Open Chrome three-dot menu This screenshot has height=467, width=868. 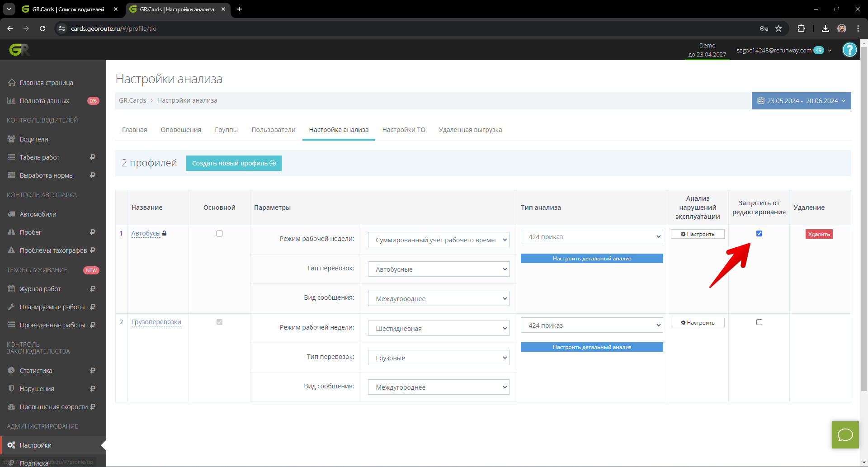pos(858,28)
